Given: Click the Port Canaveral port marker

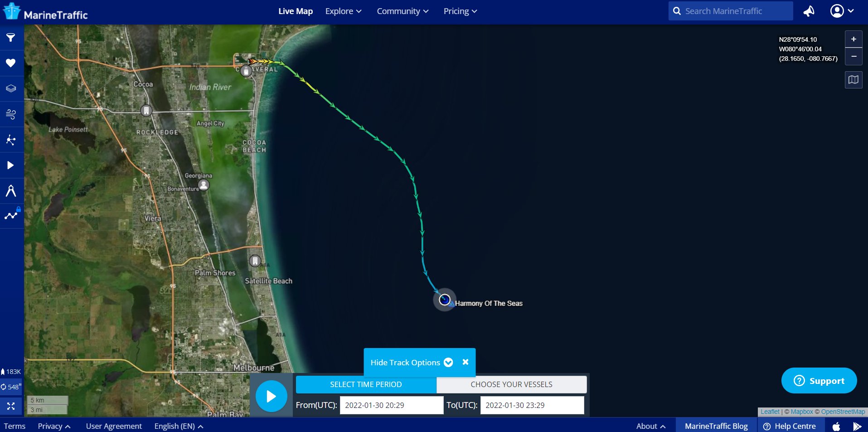Looking at the screenshot, I should pos(246,71).
